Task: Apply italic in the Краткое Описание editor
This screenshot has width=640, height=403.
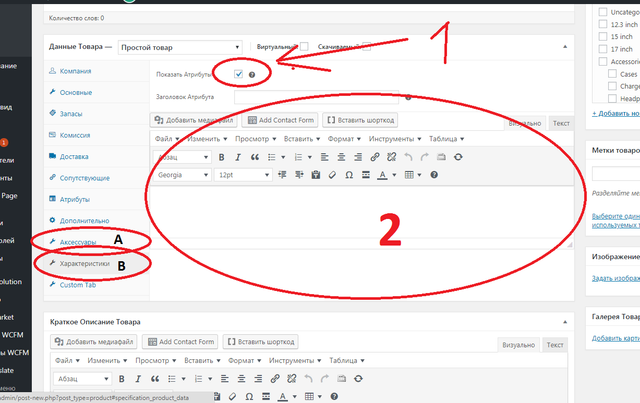Action: [138, 379]
